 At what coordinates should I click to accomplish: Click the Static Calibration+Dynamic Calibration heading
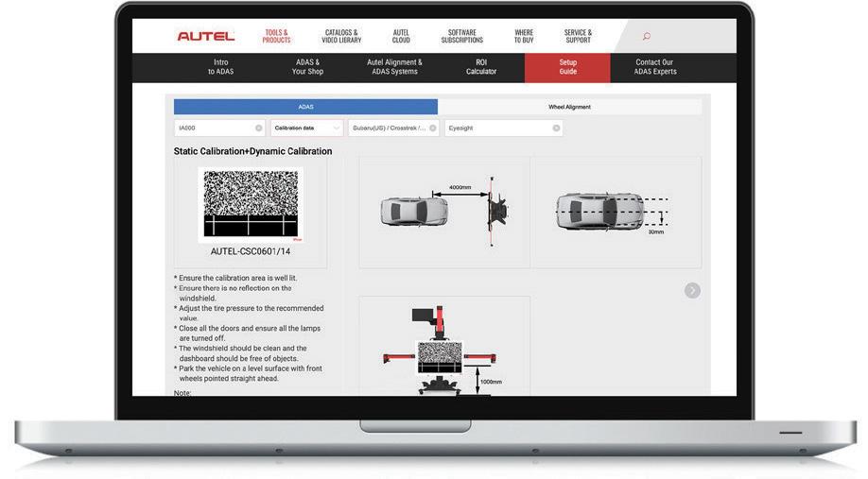pyautogui.click(x=253, y=151)
